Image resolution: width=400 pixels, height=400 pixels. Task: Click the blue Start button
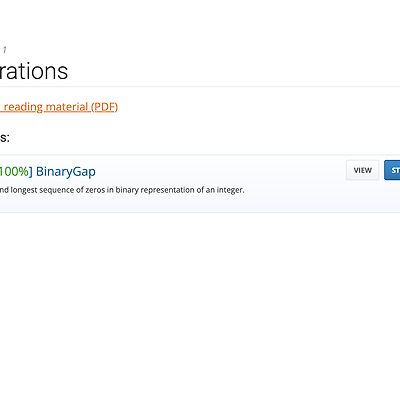click(392, 170)
